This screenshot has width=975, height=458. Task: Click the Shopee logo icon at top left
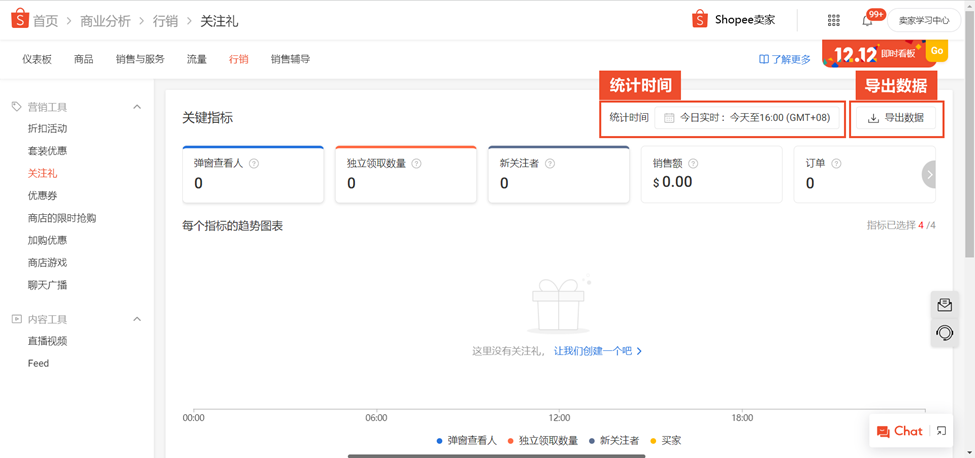(19, 19)
